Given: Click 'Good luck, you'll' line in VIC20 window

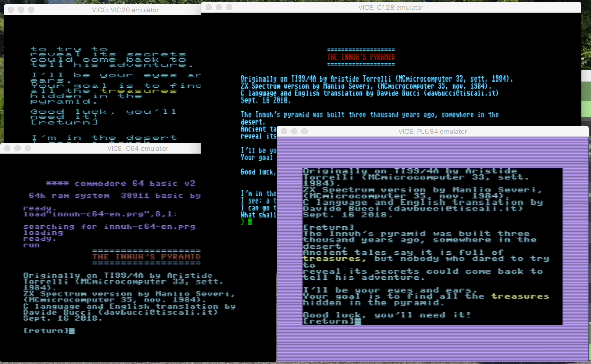Looking at the screenshot, I should [x=103, y=112].
